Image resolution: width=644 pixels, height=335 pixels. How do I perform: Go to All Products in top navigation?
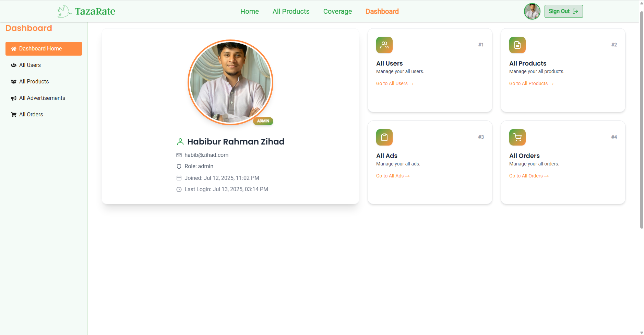pos(291,11)
